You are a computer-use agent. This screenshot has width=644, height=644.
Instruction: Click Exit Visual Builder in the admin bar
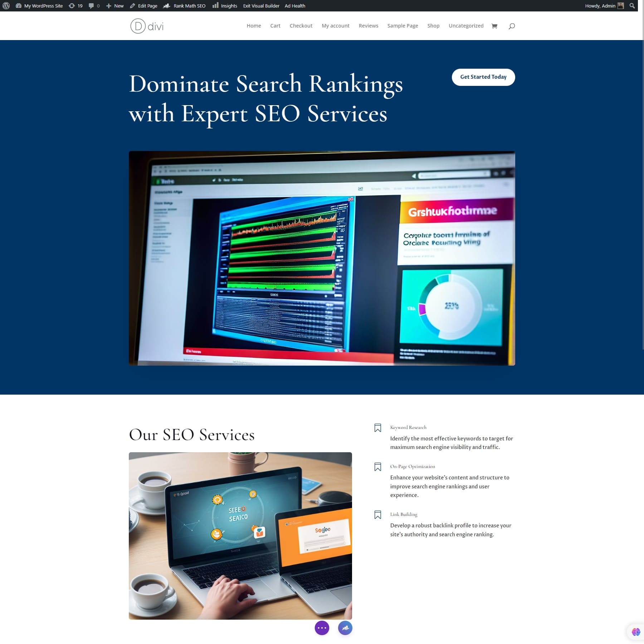point(261,5)
